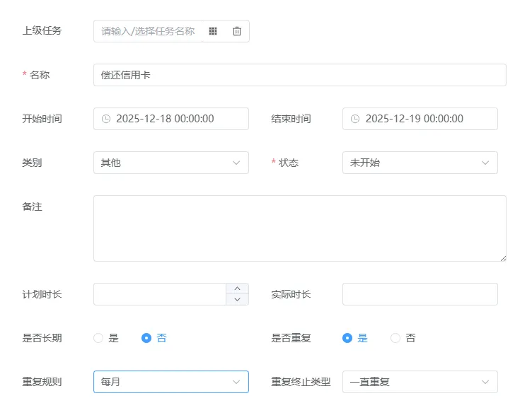The image size is (532, 408).
Task: Open the 状态 dropdown showing 未开始
Action: (420, 163)
